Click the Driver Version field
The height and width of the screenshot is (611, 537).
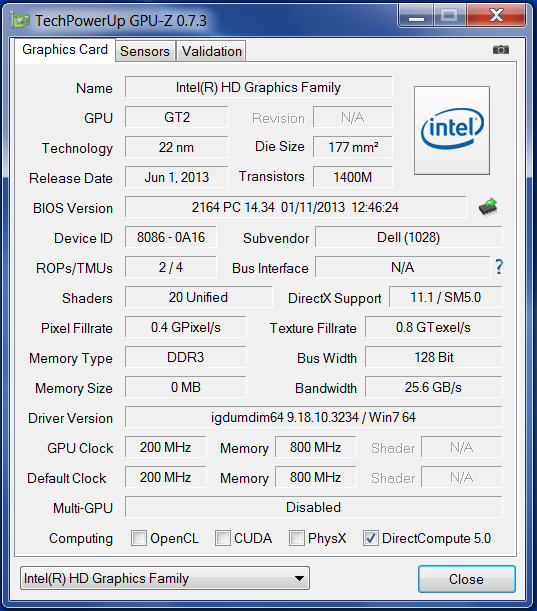click(314, 417)
